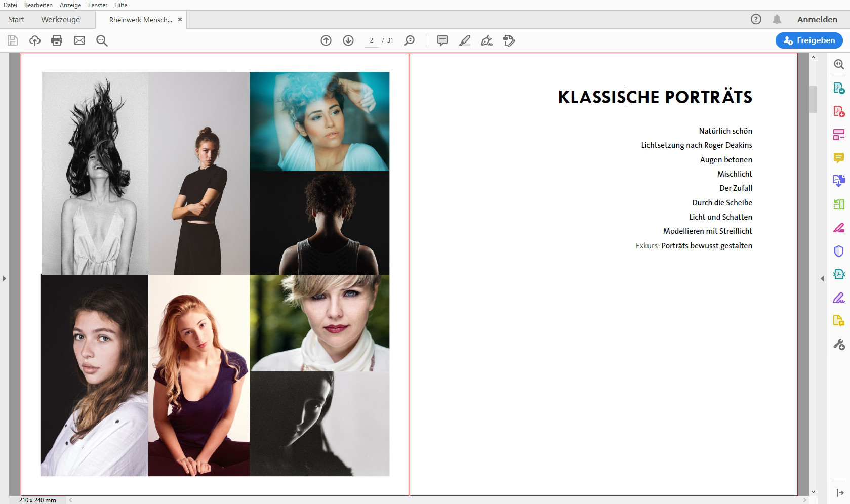
Task: Open More tools wrench icon
Action: tap(839, 345)
